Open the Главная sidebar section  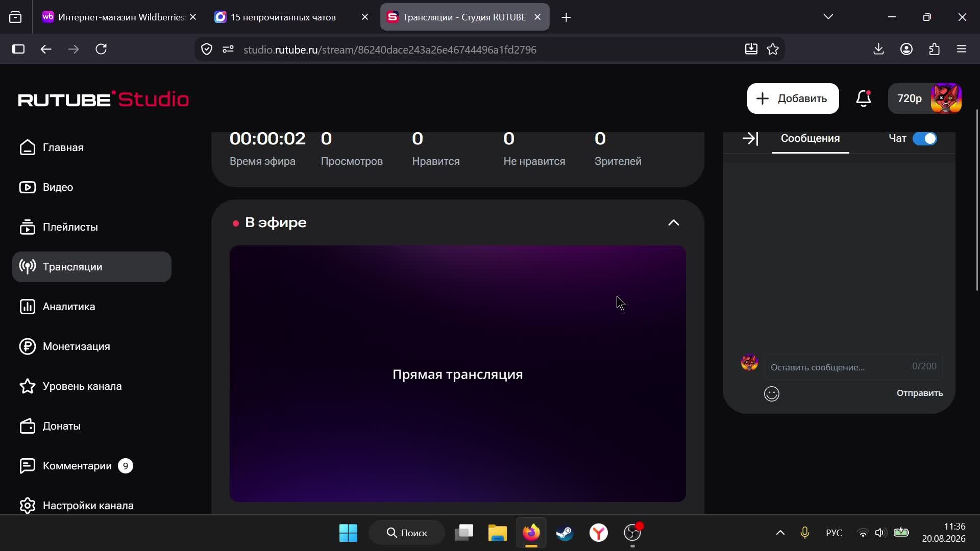point(92,147)
